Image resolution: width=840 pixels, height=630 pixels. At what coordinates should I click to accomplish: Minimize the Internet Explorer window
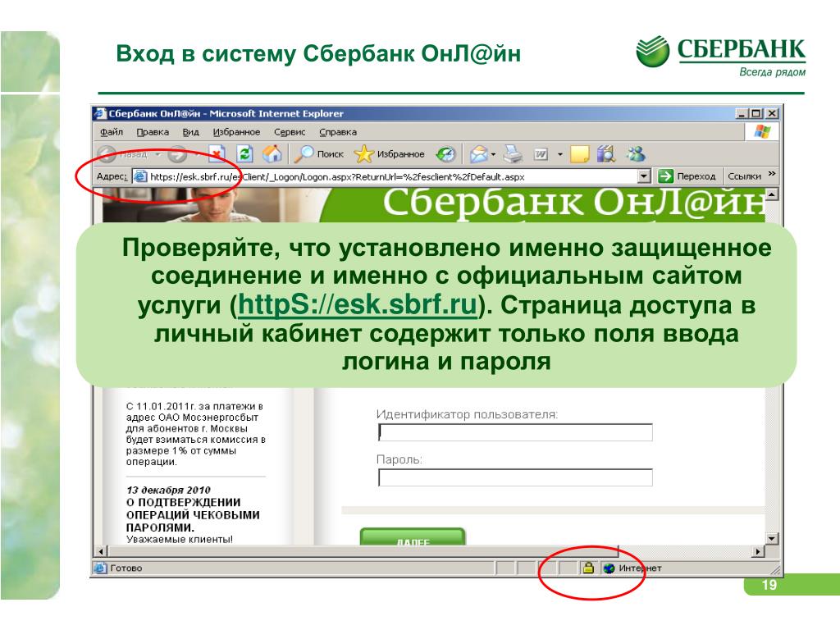tap(742, 113)
